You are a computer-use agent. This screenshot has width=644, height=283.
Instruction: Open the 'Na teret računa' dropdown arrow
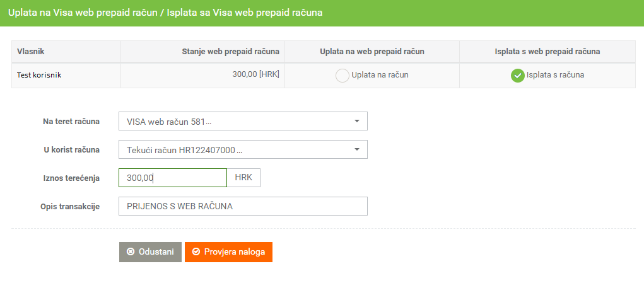356,121
